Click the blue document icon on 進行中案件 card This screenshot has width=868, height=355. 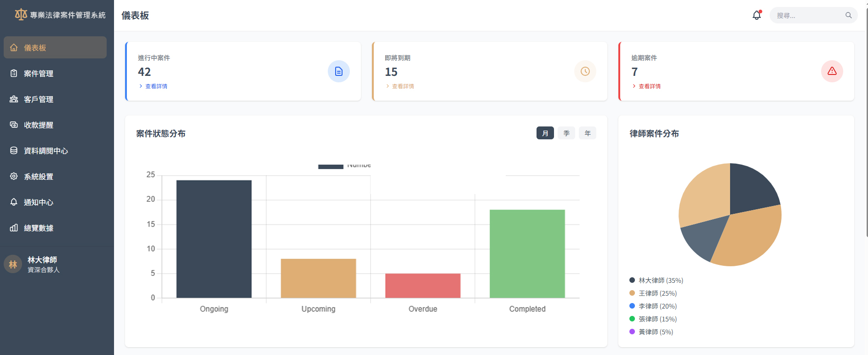pyautogui.click(x=338, y=71)
